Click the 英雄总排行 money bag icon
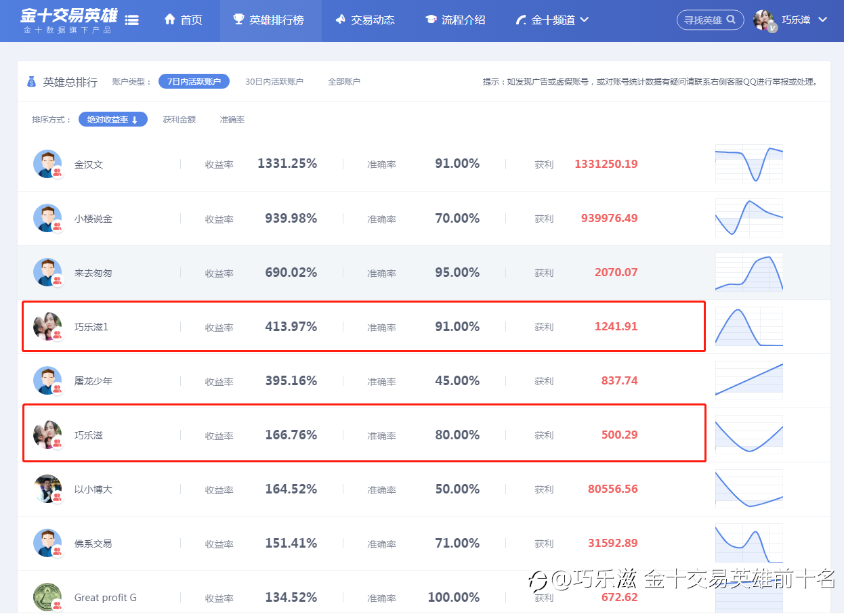 pos(32,81)
